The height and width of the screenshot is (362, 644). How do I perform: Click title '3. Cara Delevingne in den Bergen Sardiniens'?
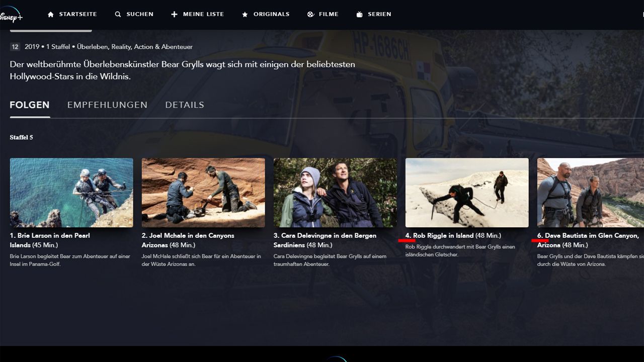click(x=325, y=240)
